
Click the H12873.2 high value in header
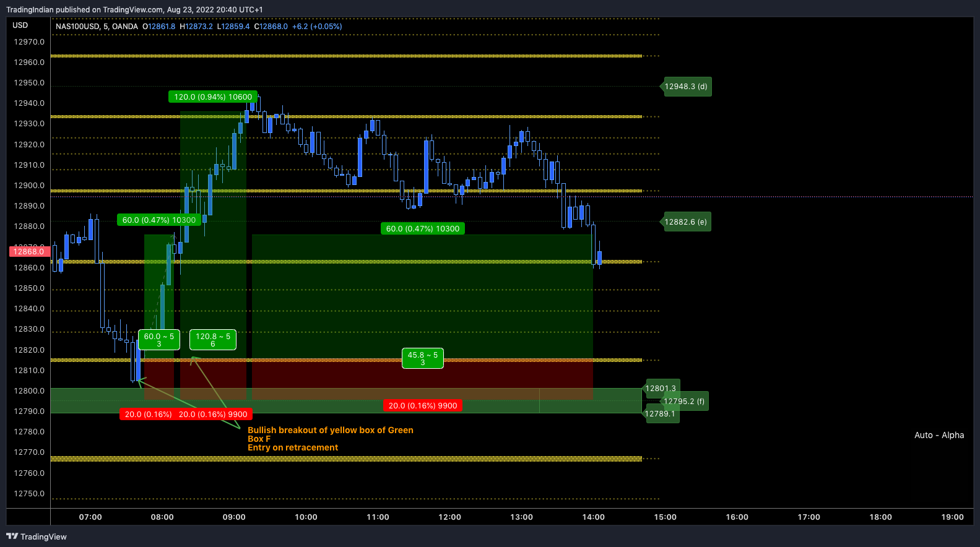point(196,27)
